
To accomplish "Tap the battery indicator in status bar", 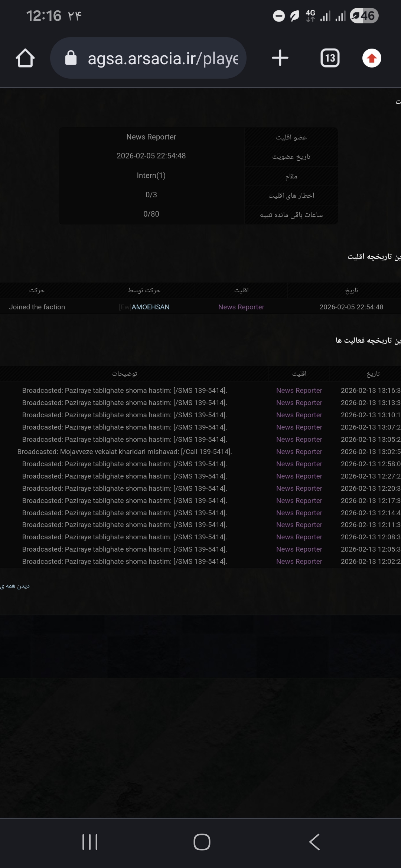I will coord(364,16).
